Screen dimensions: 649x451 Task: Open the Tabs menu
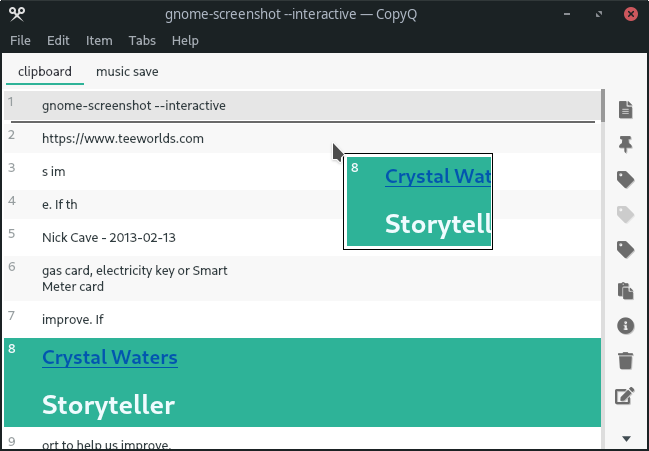pyautogui.click(x=142, y=41)
